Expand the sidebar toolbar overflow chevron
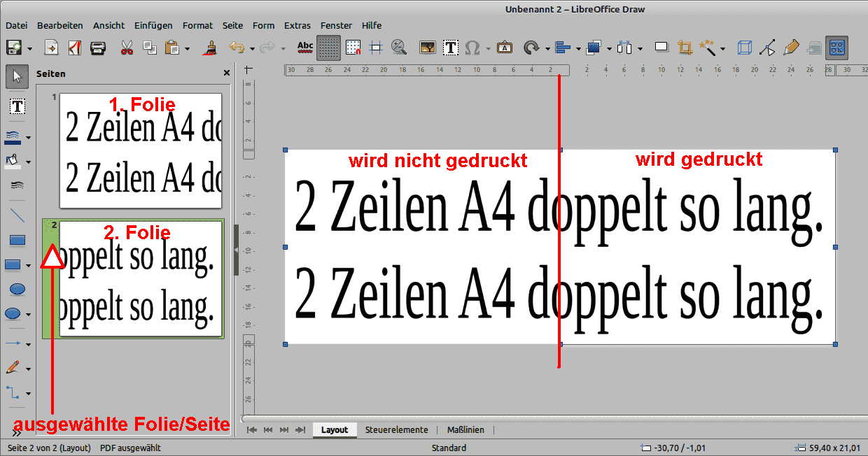 click(17, 434)
